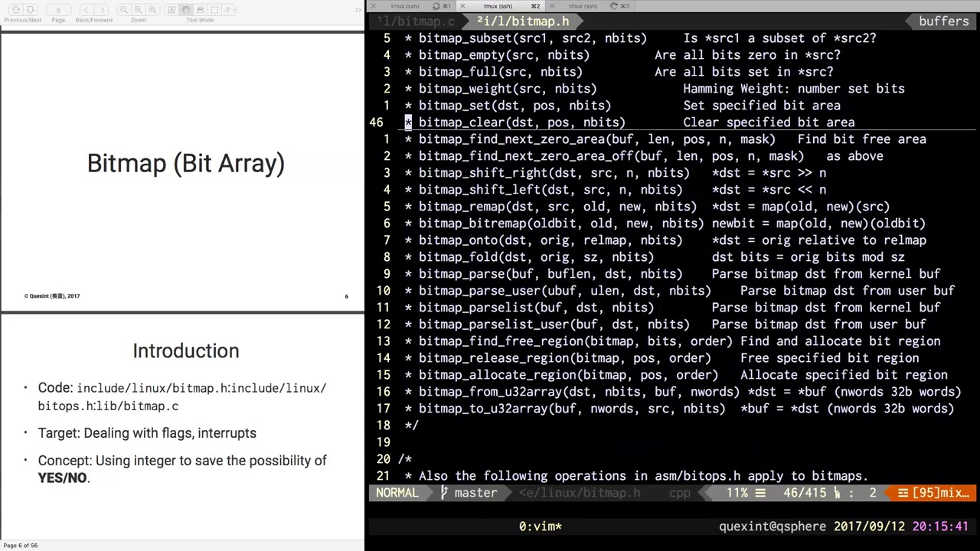Image resolution: width=980 pixels, height=551 pixels.
Task: Select the Scroll (hand) tool mode
Action: pyautogui.click(x=186, y=10)
